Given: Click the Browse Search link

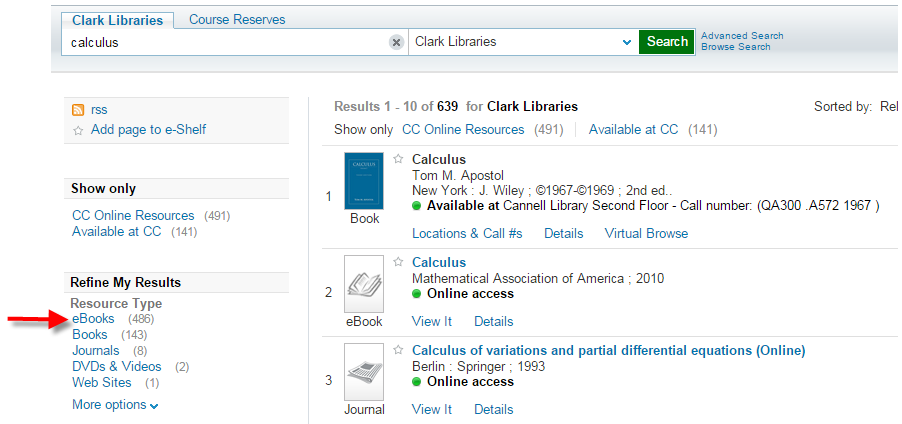Looking at the screenshot, I should click(x=735, y=47).
